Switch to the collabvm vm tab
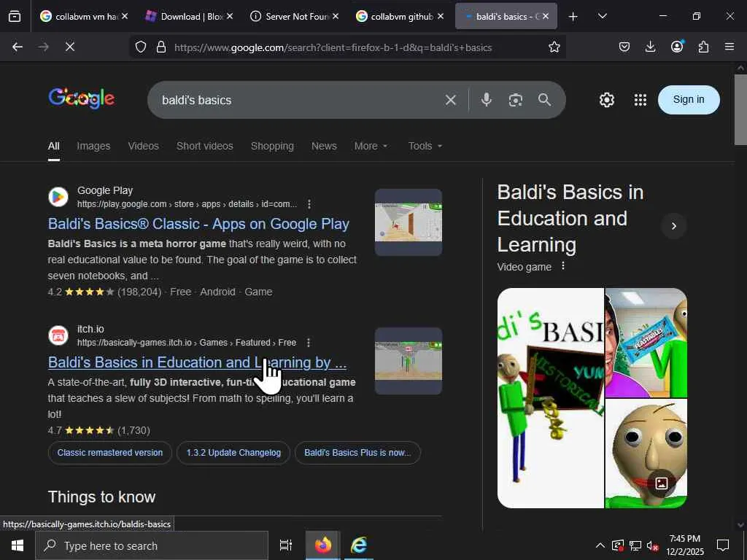The width and height of the screenshot is (747, 560). tap(83, 17)
